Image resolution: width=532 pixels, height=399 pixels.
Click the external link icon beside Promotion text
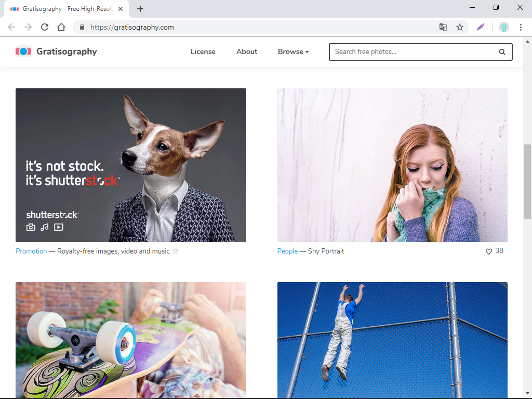pos(176,251)
